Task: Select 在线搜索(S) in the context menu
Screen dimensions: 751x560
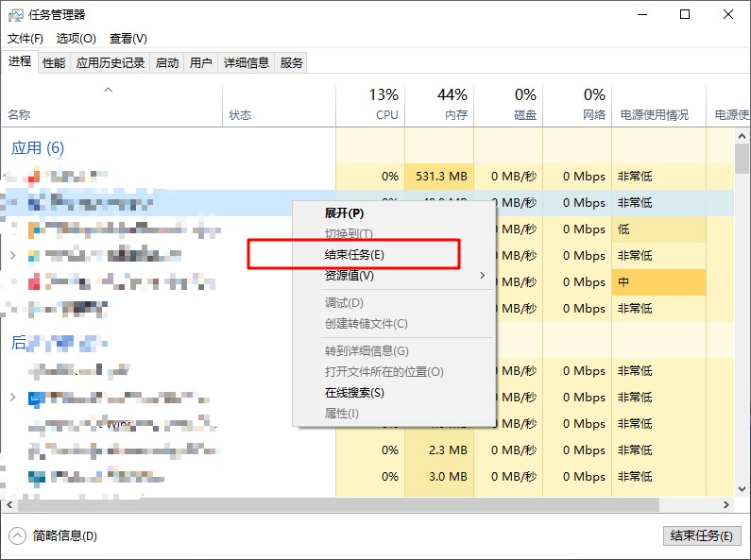Action: pyautogui.click(x=354, y=393)
